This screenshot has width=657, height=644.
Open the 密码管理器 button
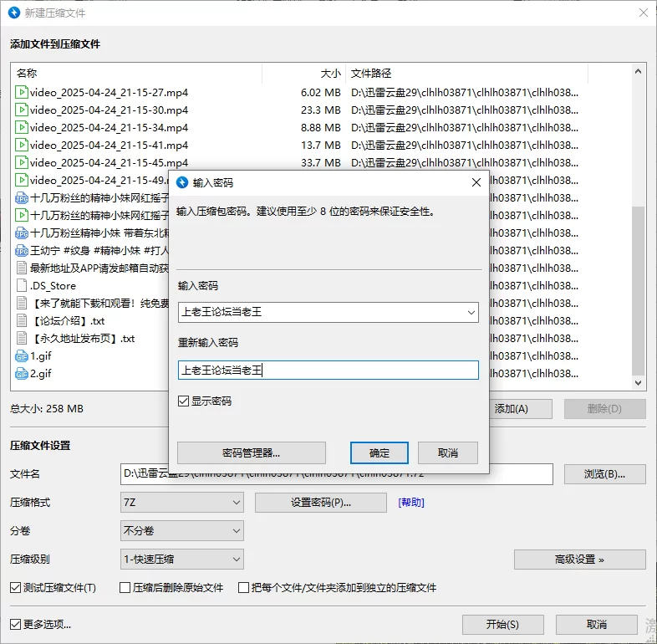pyautogui.click(x=251, y=452)
